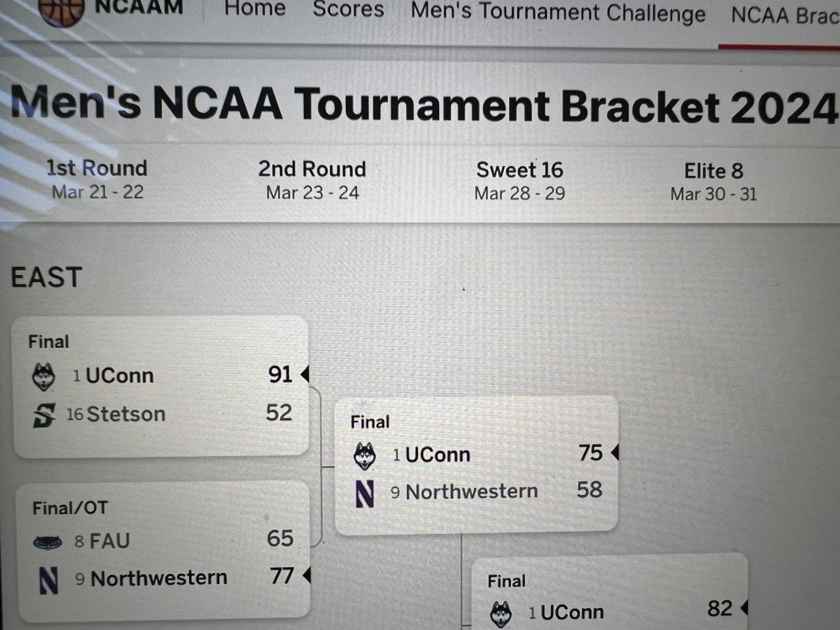Open the Home menu item

pos(255,9)
